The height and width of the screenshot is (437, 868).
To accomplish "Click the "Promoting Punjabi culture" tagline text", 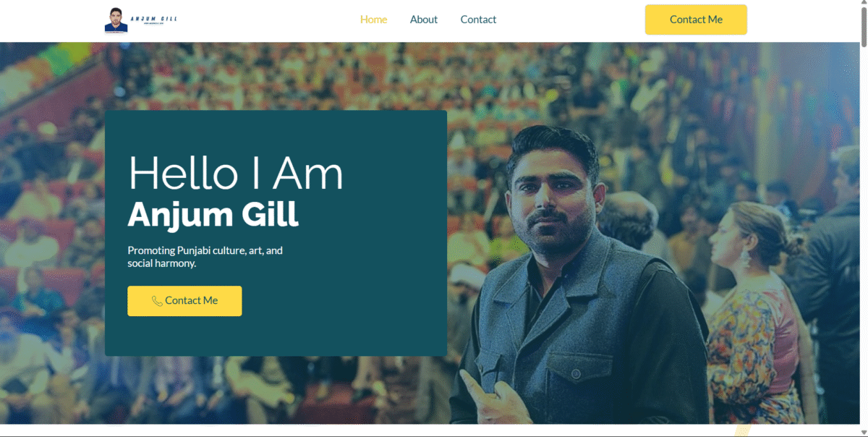I will pos(205,257).
